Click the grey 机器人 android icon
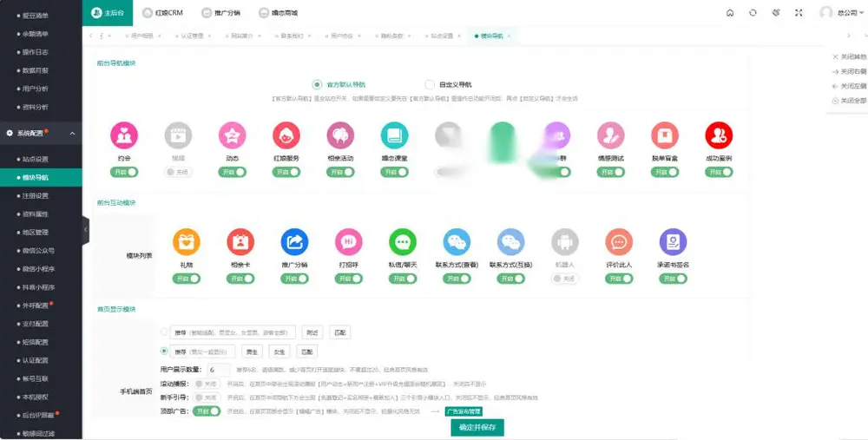 tap(565, 242)
